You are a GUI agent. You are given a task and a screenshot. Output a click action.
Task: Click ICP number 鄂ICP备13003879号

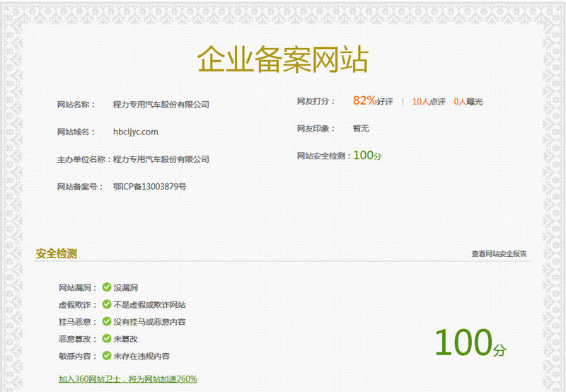point(149,187)
